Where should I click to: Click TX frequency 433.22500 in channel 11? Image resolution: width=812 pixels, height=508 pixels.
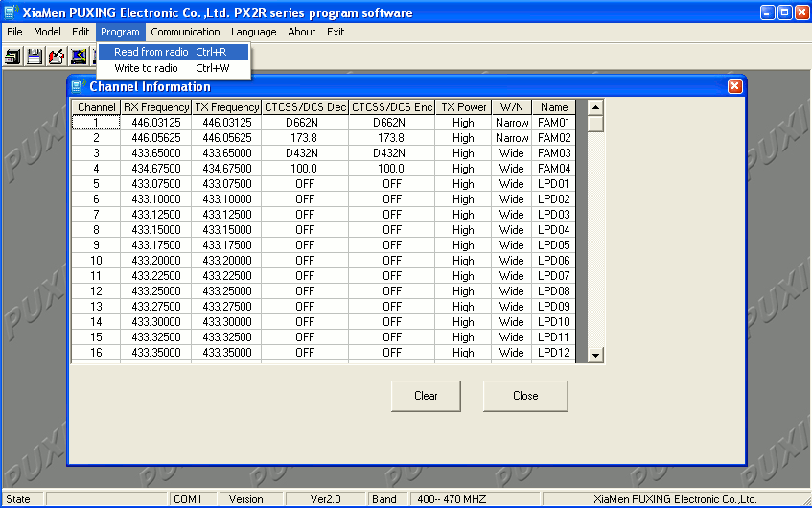click(227, 275)
